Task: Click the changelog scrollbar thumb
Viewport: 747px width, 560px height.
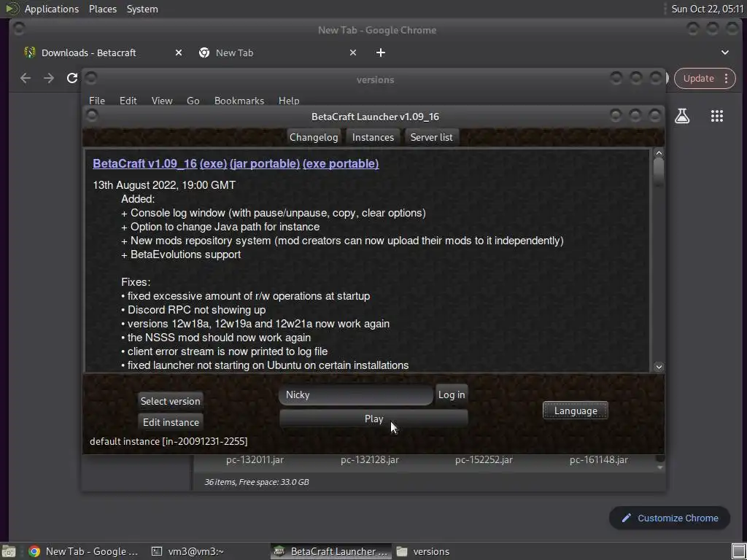Action: [x=659, y=171]
